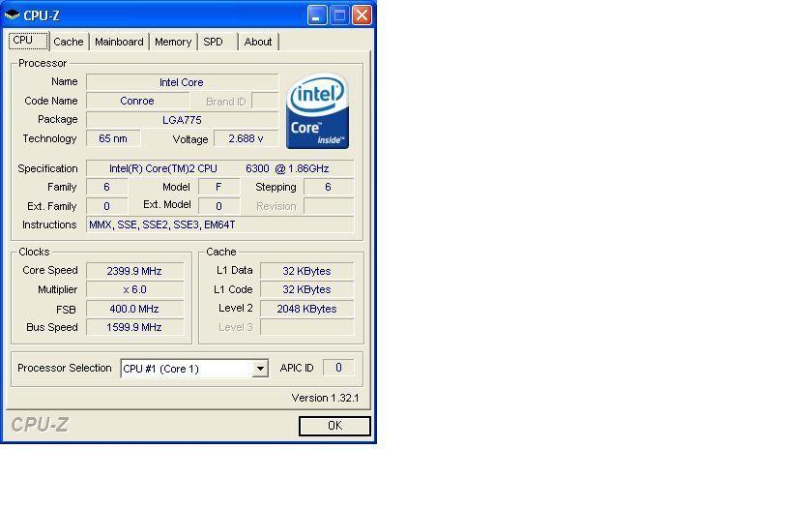Click the FSB value 400.0 MHz
This screenshot has height=508, width=812.
[x=134, y=309]
